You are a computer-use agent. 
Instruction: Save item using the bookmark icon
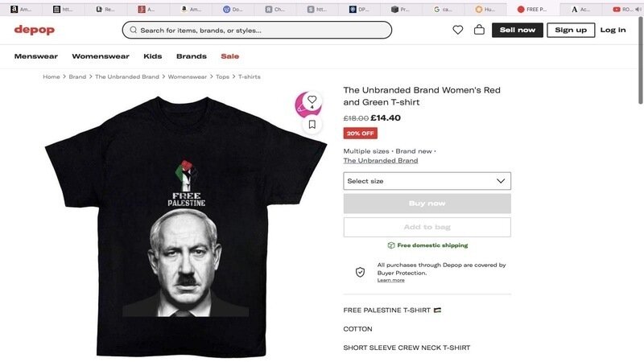coord(312,125)
